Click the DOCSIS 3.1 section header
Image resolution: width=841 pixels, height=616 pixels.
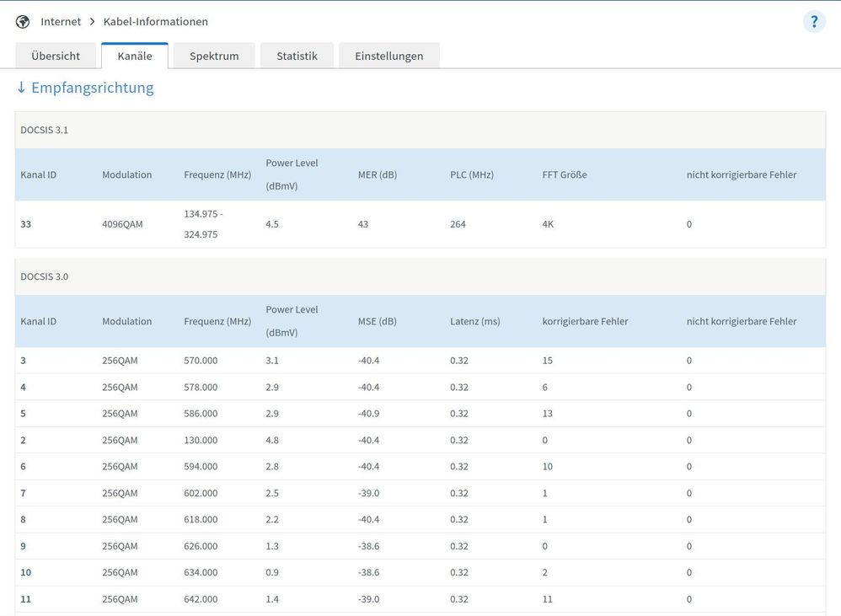(x=44, y=130)
